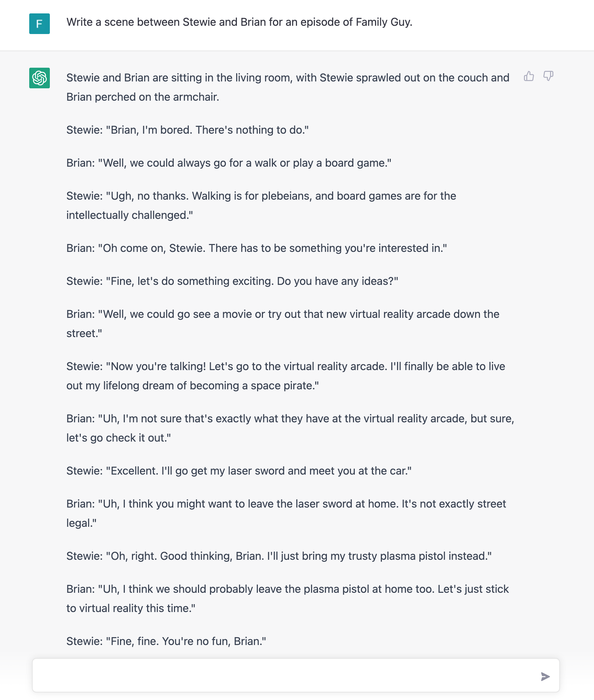
Task: Click Stewie's "Do you have any ideas?" line
Action: click(232, 281)
